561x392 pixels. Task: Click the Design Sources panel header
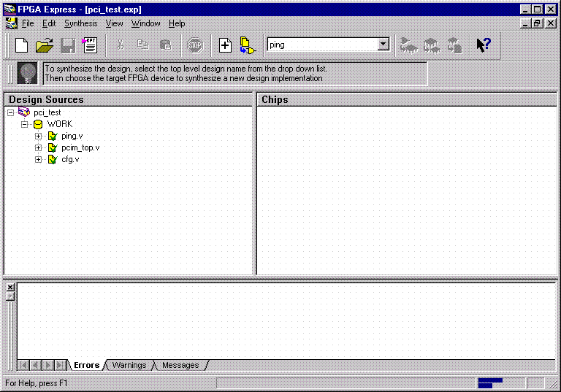pyautogui.click(x=128, y=99)
